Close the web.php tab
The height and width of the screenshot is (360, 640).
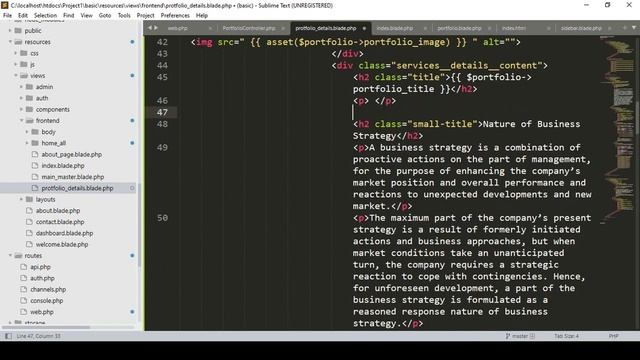210,29
